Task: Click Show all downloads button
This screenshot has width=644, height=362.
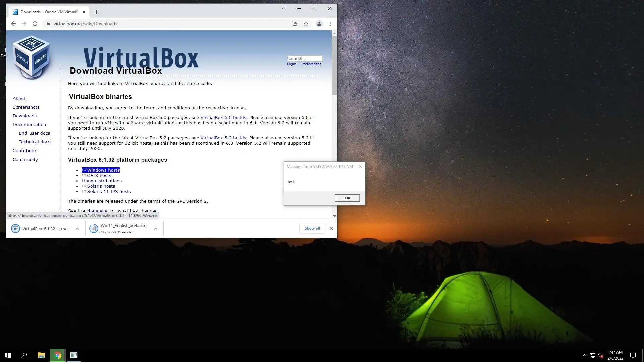Action: (x=312, y=228)
